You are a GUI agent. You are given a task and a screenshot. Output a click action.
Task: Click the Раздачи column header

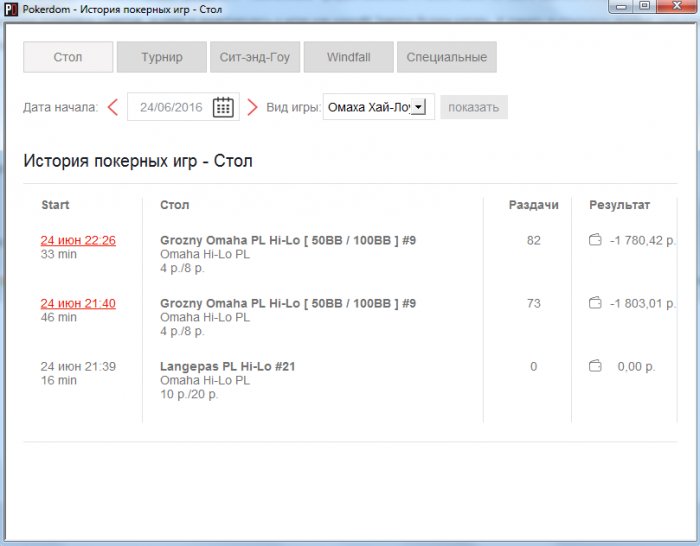533,205
